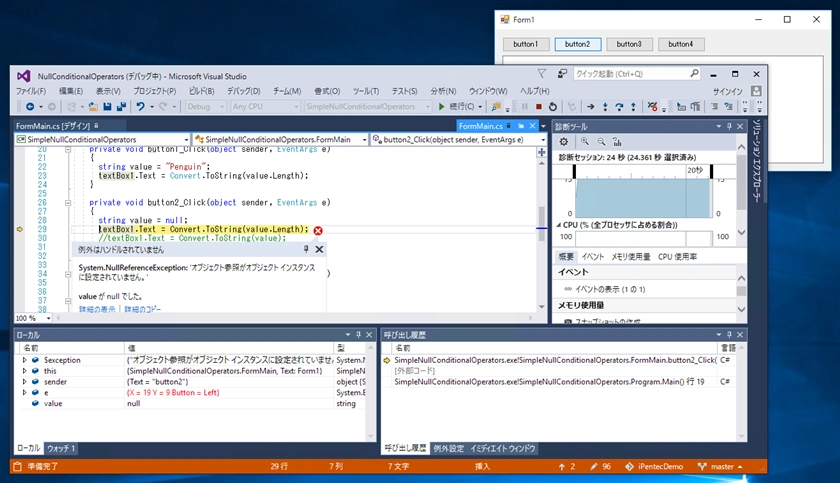The height and width of the screenshot is (483, 840).
Task: Click the 詳細の表示 link in exception popup
Action: coord(97,309)
